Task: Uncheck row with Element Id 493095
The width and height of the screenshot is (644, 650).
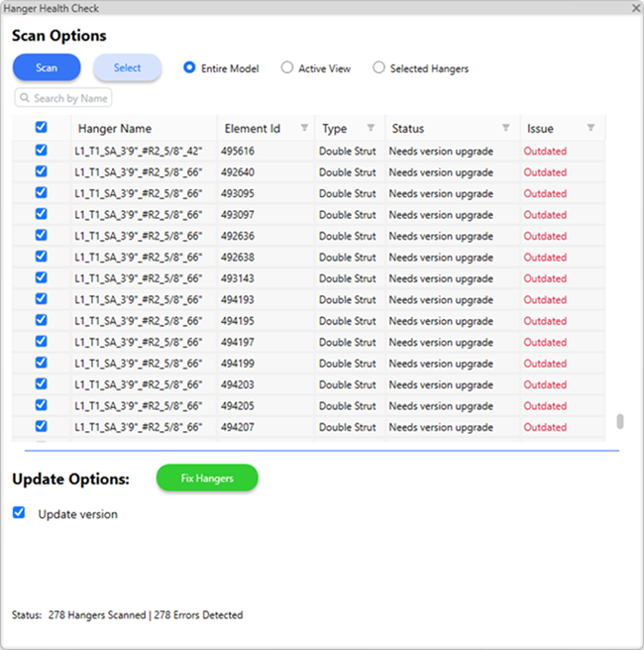Action: tap(41, 192)
